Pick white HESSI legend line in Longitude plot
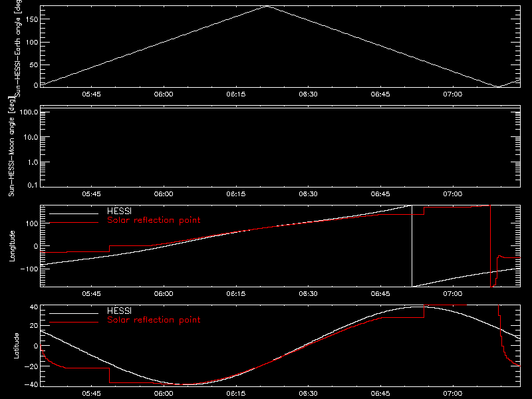The width and height of the screenshot is (532, 399). (74, 213)
